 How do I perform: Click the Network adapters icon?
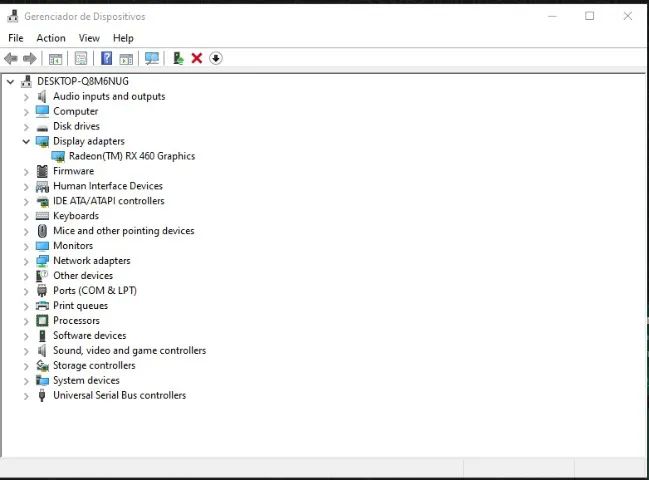click(x=42, y=261)
